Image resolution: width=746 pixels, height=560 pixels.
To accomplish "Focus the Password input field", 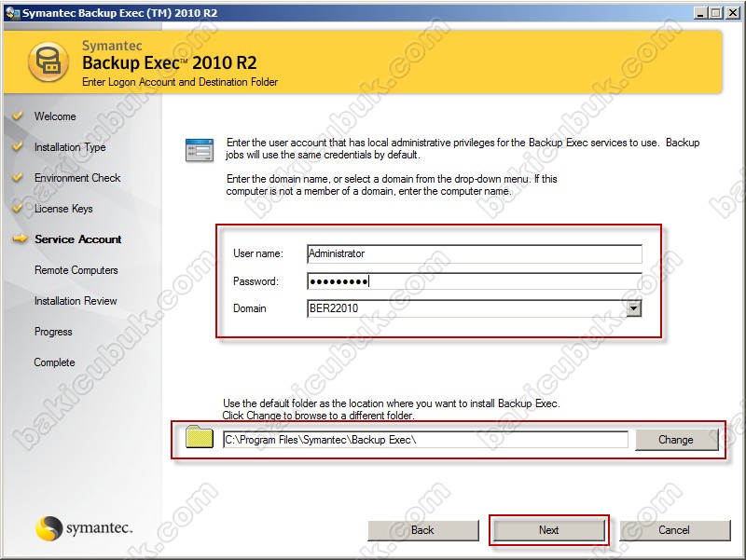I will tap(475, 281).
